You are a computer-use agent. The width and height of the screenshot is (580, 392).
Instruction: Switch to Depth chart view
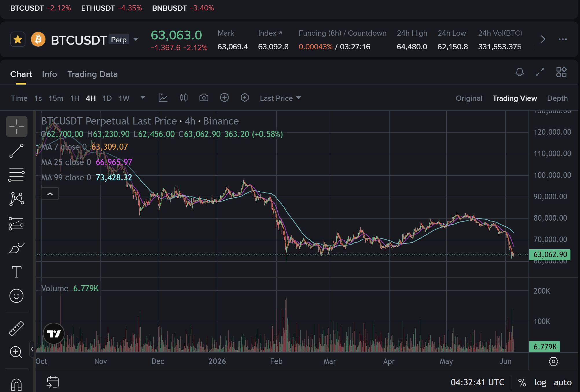pos(557,98)
